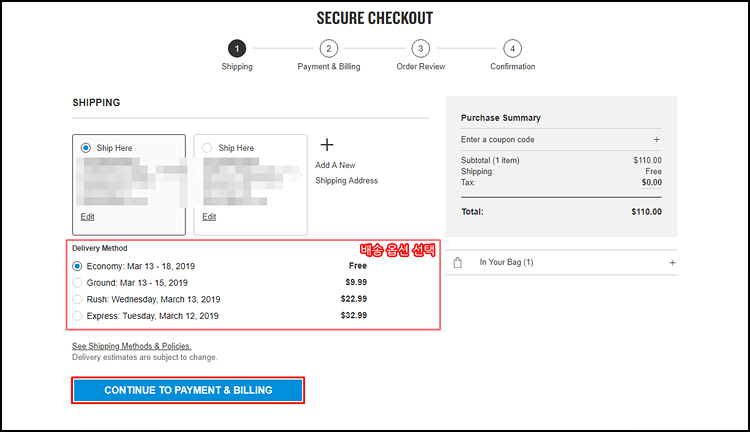Click step 2 Payment & Billing circle
The width and height of the screenshot is (750, 432).
tap(329, 48)
